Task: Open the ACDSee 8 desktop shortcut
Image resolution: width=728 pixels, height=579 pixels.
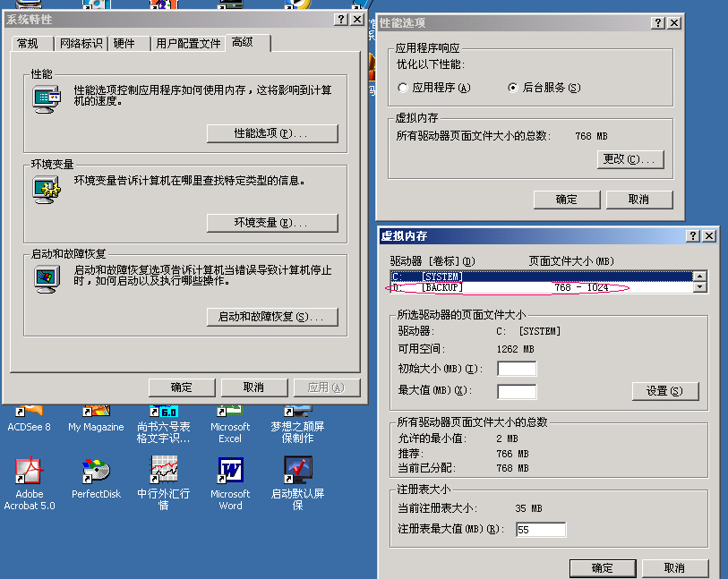Action: click(29, 419)
